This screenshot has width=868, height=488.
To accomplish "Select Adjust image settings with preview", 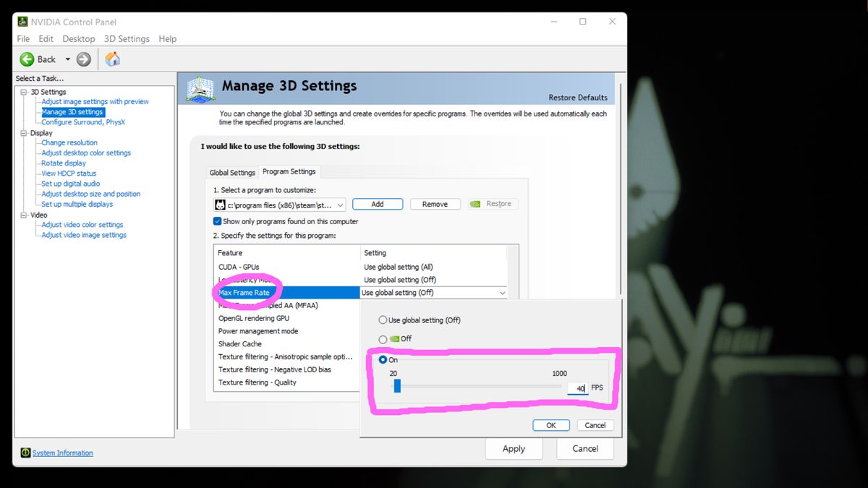I will (x=95, y=102).
